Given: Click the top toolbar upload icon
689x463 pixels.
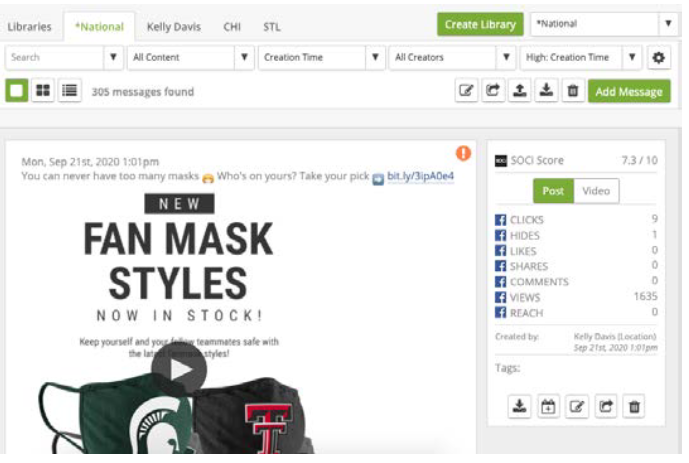Looking at the screenshot, I should [520, 90].
